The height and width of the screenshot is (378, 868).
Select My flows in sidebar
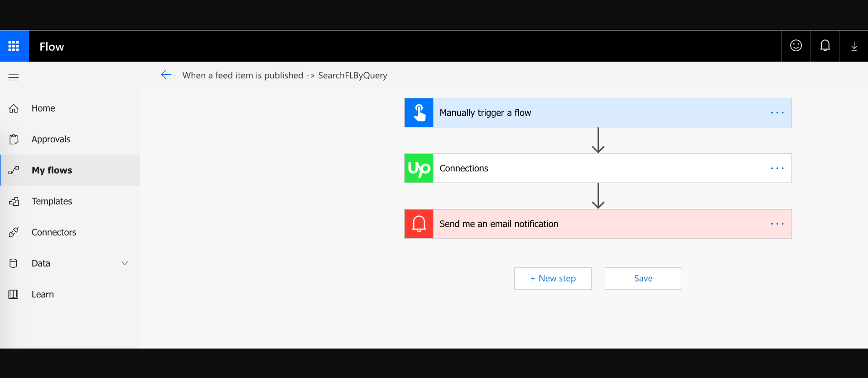click(x=70, y=170)
